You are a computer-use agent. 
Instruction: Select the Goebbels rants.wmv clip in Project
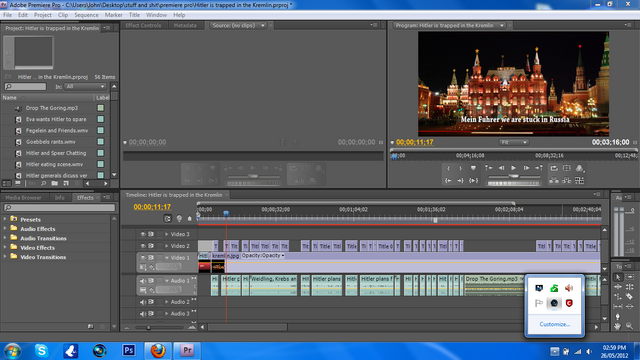[x=51, y=142]
